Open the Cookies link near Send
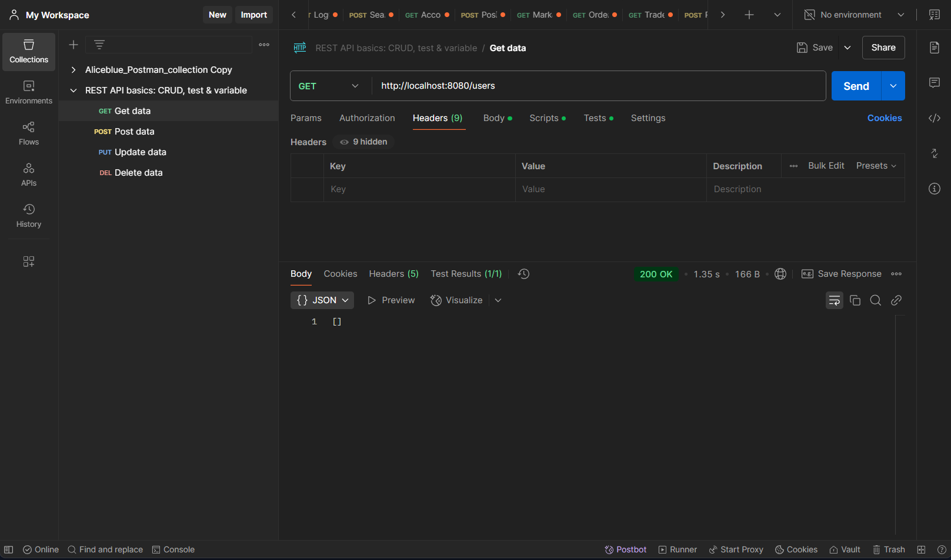This screenshot has height=560, width=951. (x=885, y=118)
